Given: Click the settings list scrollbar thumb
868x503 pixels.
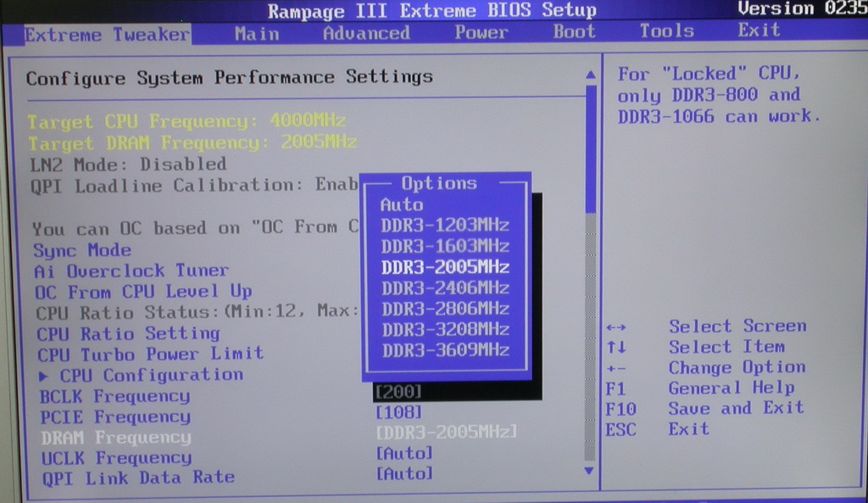Looking at the screenshot, I should coord(591,148).
